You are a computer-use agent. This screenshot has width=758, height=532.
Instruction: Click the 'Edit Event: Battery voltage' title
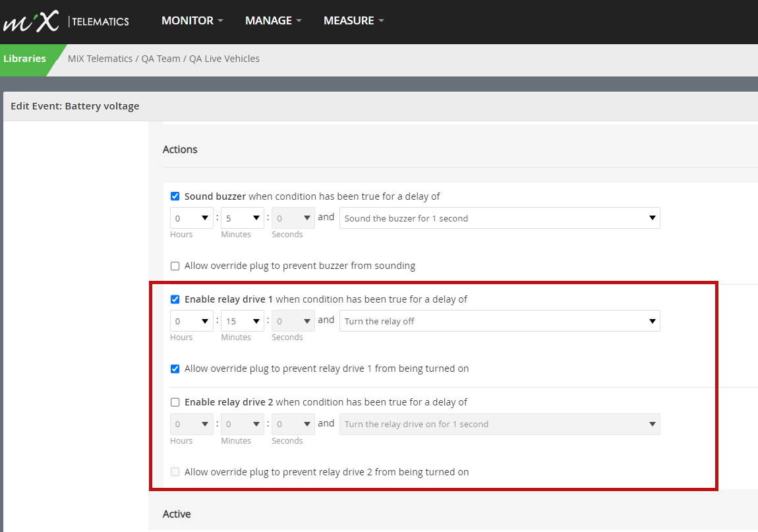75,106
